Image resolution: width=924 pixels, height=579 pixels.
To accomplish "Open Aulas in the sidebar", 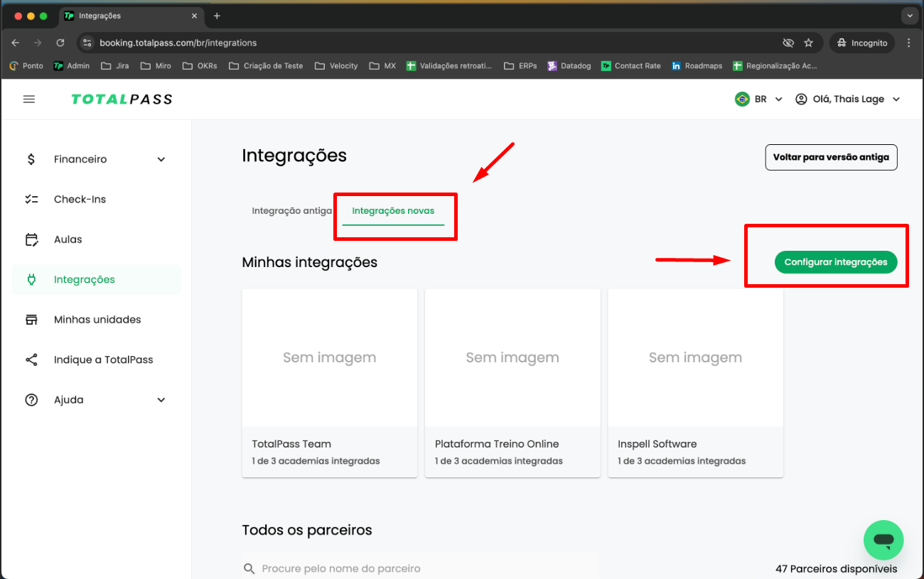I will tap(96, 239).
